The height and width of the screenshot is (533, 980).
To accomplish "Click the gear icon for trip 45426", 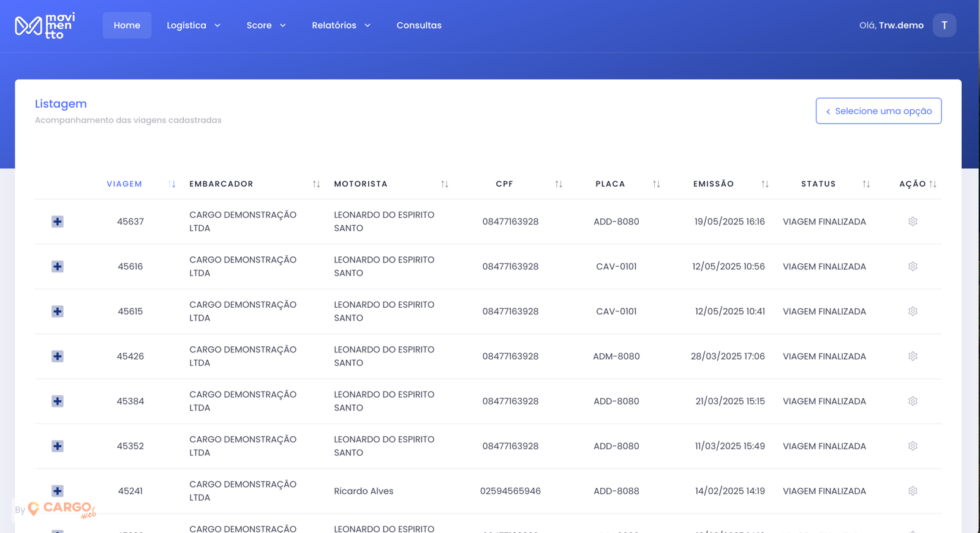I will pos(912,356).
